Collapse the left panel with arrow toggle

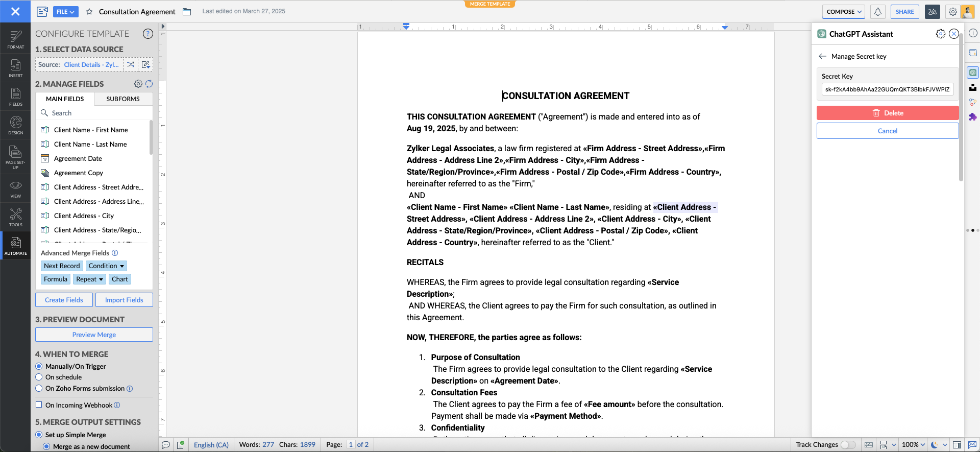tap(162, 27)
